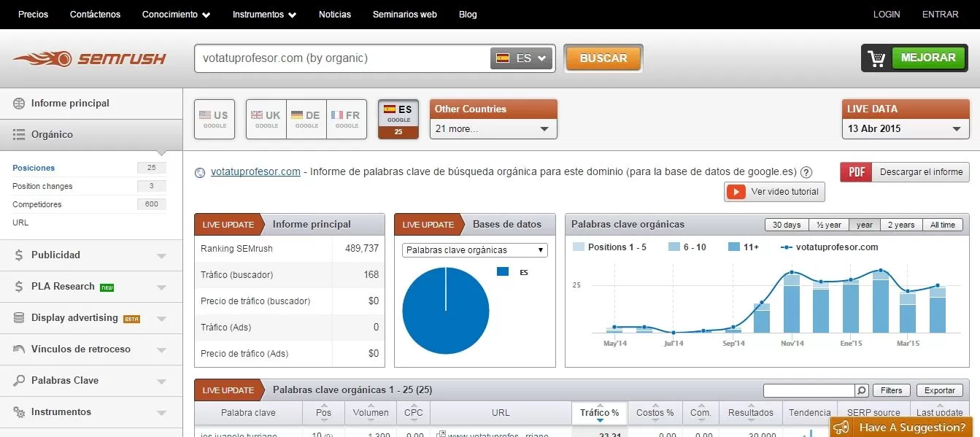Click the BUSCAR button
This screenshot has width=980, height=437.
click(x=603, y=58)
